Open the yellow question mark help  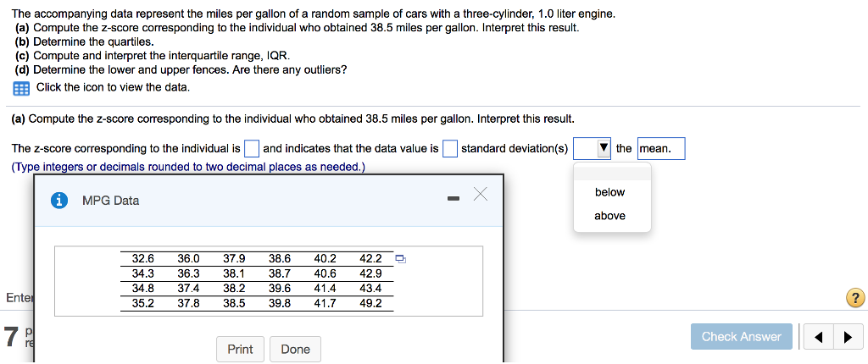click(855, 298)
